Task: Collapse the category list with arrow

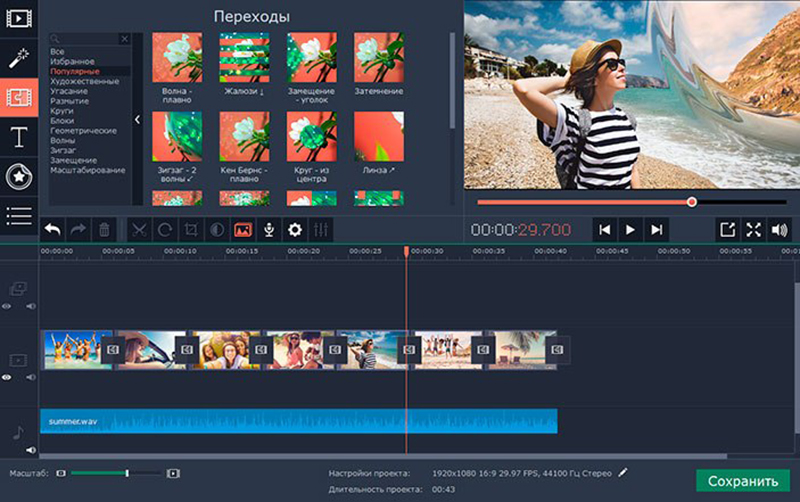Action: pos(137,119)
